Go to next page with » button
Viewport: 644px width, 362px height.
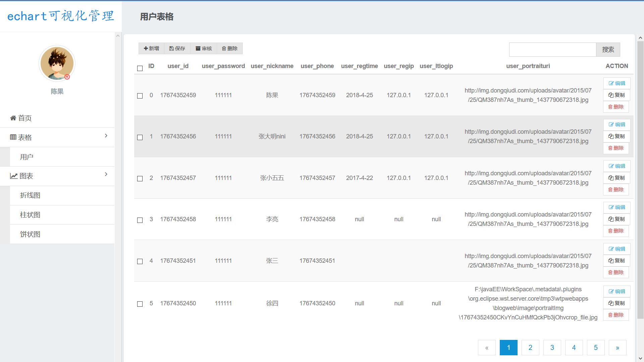tap(618, 348)
